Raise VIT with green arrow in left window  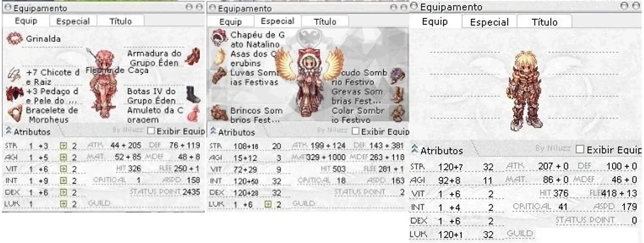[63, 169]
